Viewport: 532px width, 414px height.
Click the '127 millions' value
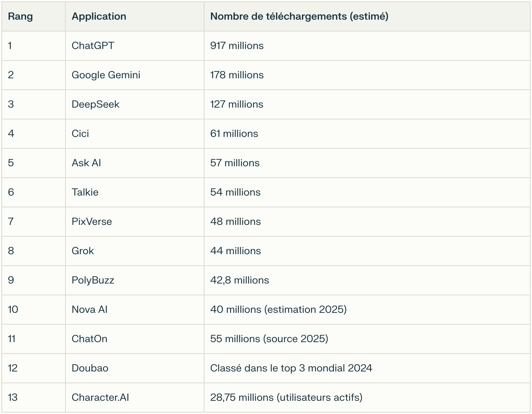coord(237,104)
